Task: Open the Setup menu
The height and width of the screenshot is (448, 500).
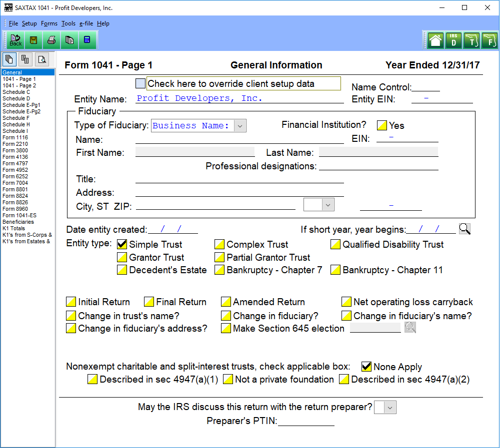Action: [x=29, y=23]
